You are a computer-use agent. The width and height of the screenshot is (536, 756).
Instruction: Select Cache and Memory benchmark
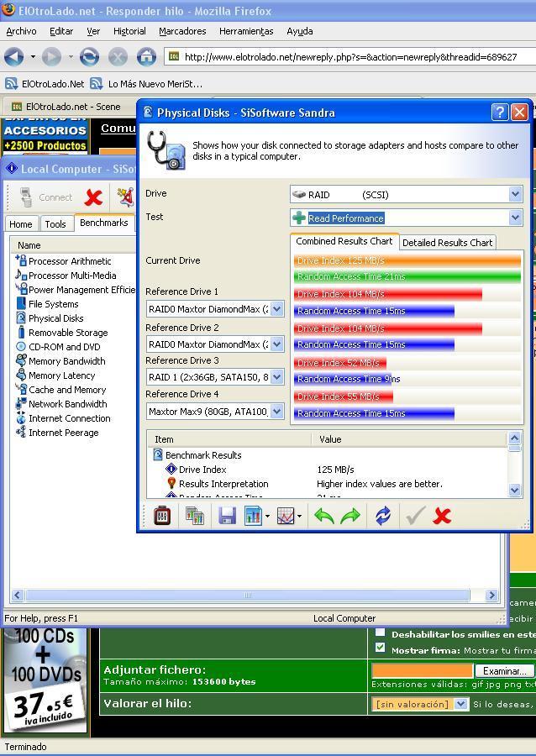[x=67, y=390]
